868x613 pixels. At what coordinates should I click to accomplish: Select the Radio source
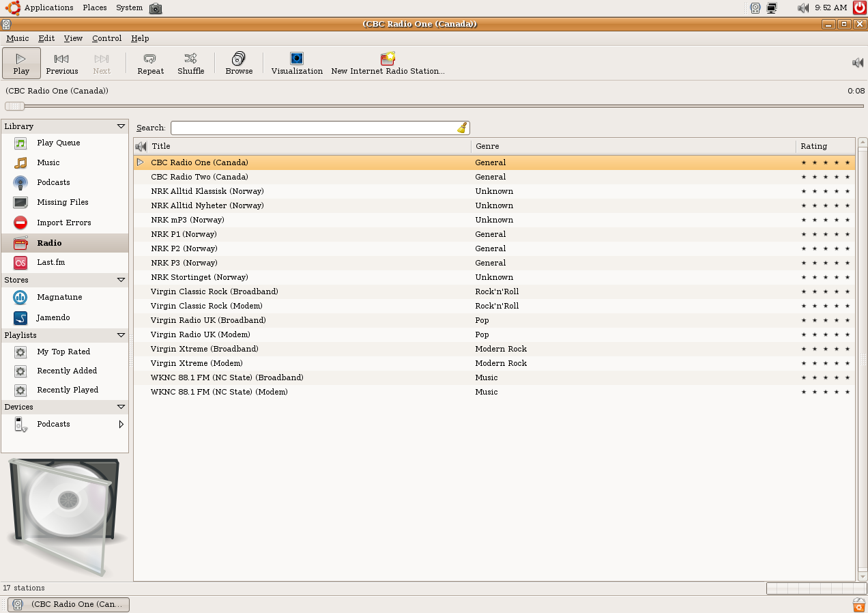[x=64, y=243]
